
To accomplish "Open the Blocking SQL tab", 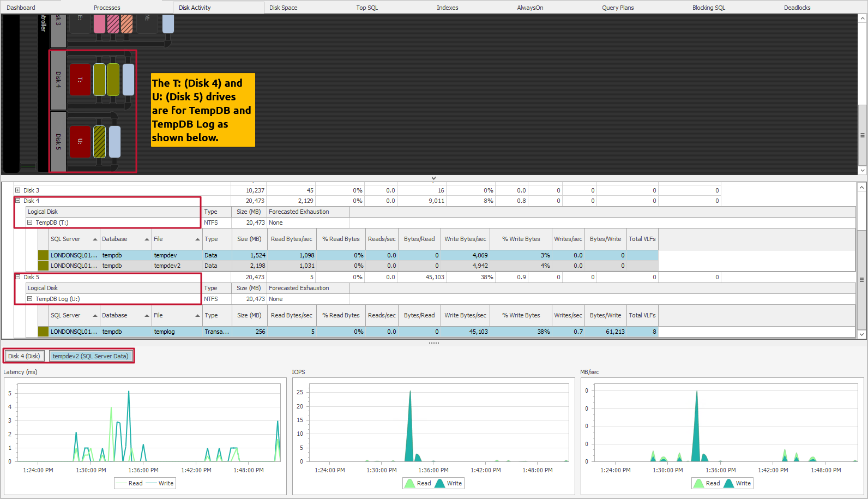I will (x=709, y=8).
